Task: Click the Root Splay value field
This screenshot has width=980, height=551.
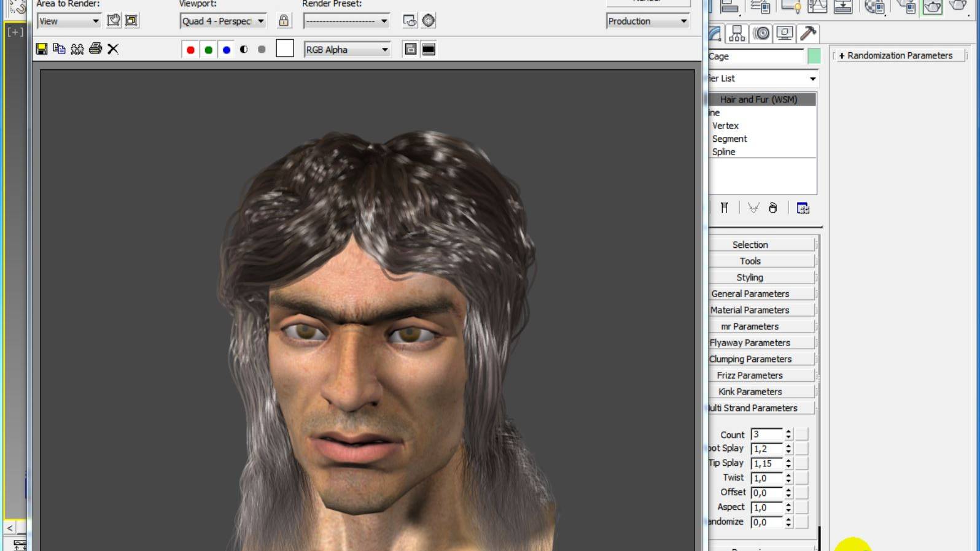Action: pyautogui.click(x=766, y=449)
